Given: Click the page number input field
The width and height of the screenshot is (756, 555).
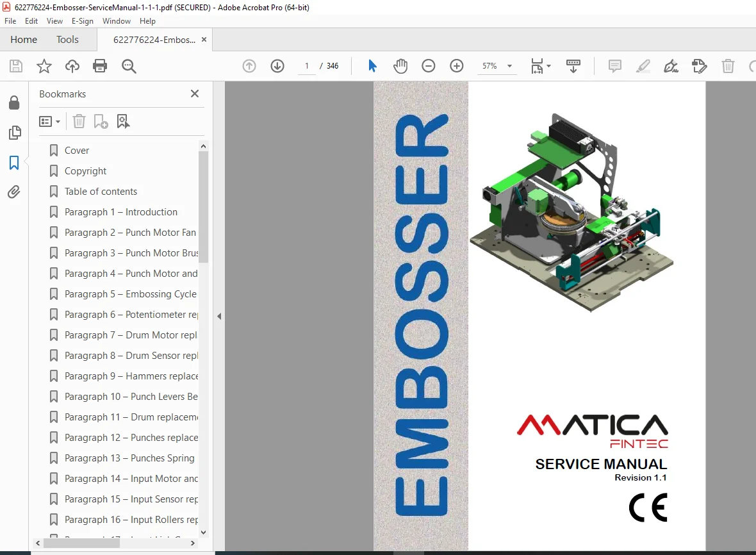Looking at the screenshot, I should pyautogui.click(x=307, y=66).
